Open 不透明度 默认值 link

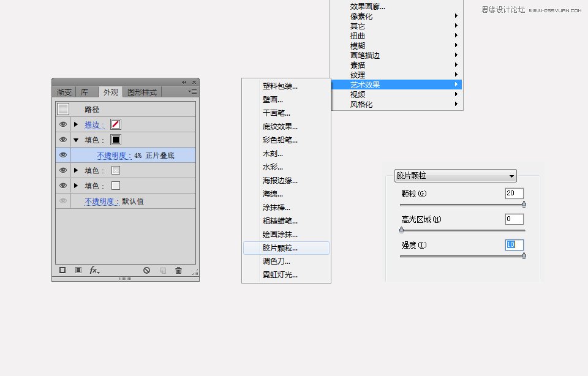102,201
